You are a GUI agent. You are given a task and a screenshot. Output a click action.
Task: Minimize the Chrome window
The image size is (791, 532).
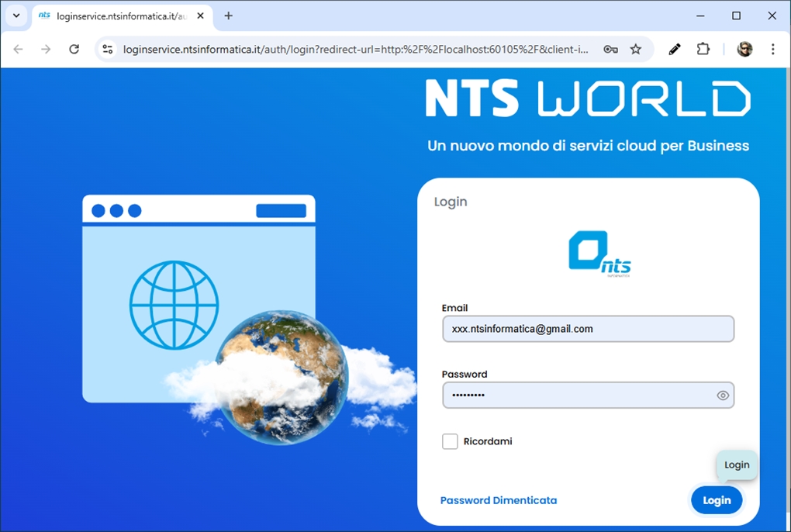700,16
